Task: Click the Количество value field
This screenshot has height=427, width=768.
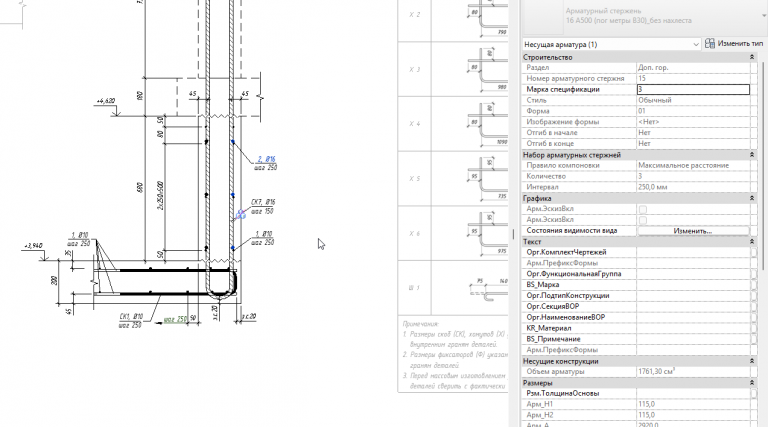Action: (693, 176)
